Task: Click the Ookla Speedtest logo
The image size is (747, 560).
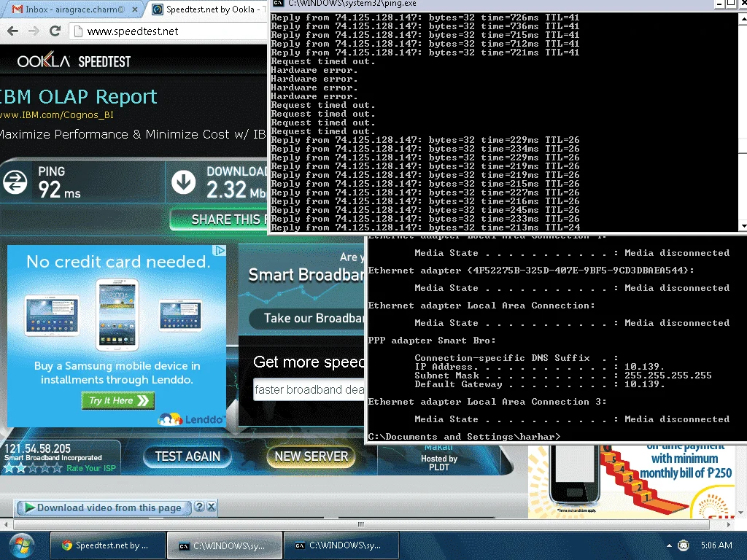Action: click(74, 61)
